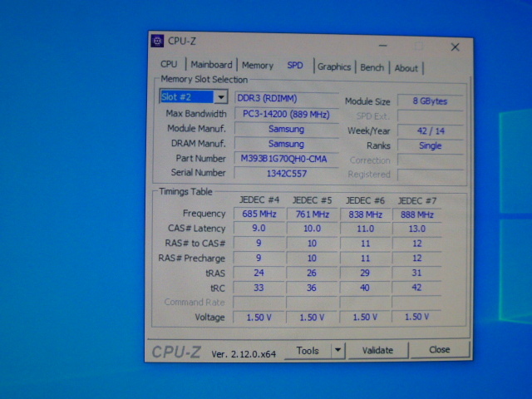Open the CPU tab
This screenshot has width=532, height=399.
[169, 64]
